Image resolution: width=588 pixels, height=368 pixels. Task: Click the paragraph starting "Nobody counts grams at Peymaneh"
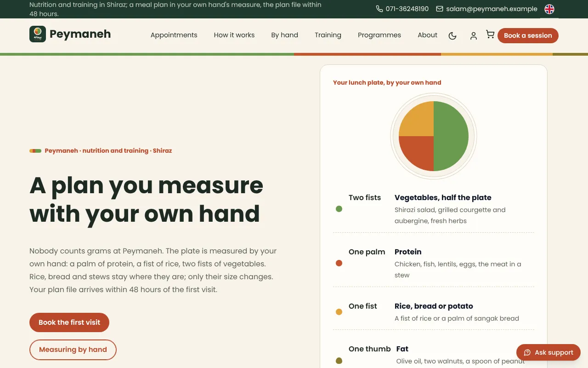point(153,270)
